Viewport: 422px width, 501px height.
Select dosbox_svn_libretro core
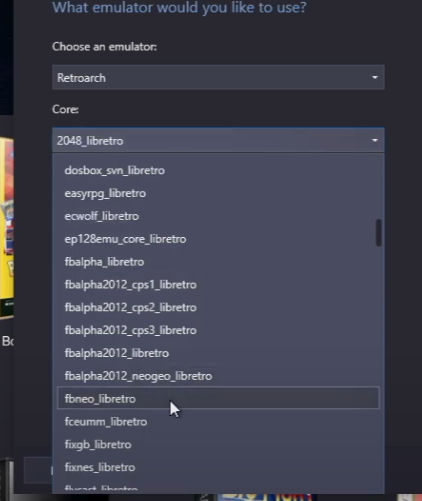[x=218, y=170]
